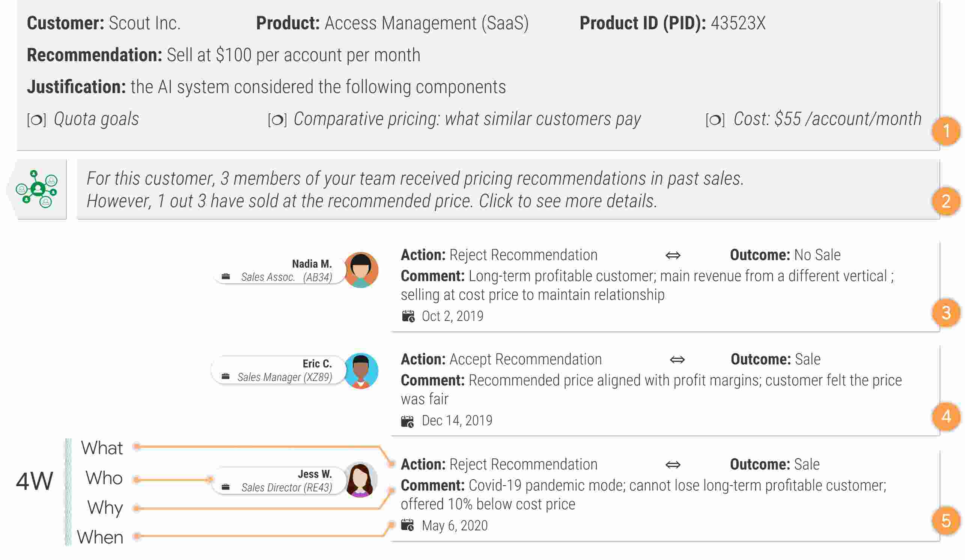Click the green social network team icon
965x560 pixels.
click(x=37, y=189)
